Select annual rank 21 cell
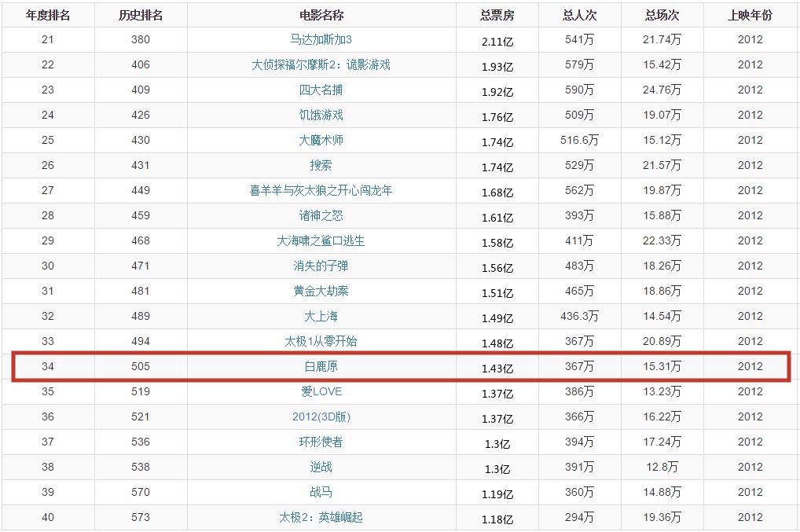 click(x=48, y=40)
